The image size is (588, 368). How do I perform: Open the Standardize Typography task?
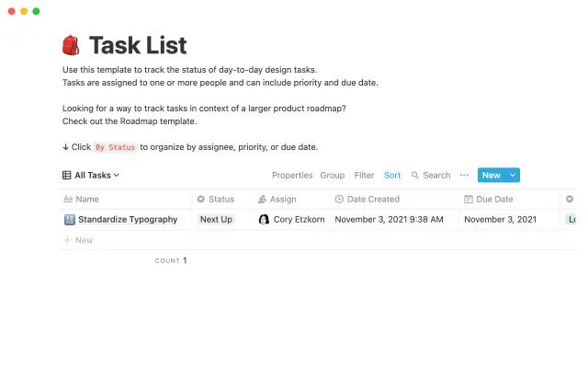(x=128, y=220)
